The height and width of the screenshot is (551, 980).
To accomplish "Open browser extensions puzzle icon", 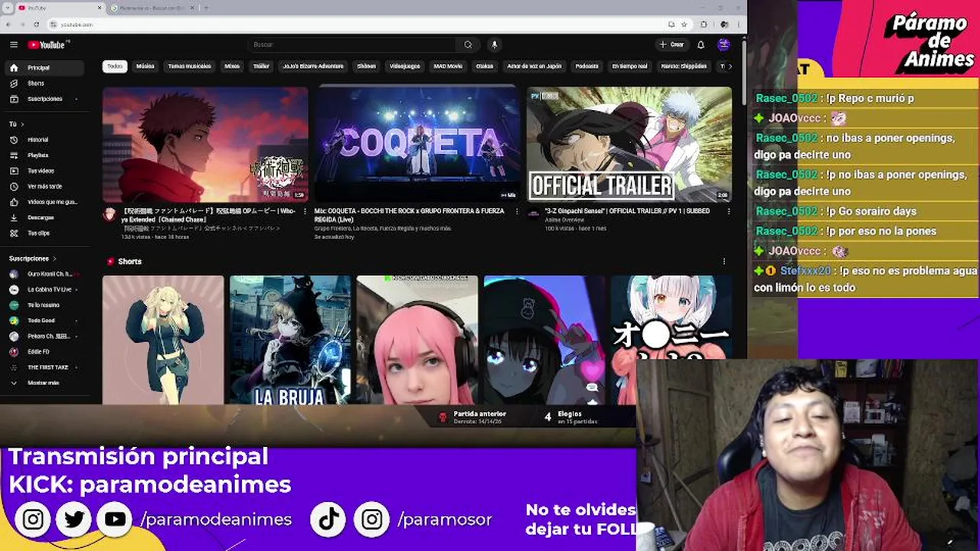I will click(704, 24).
